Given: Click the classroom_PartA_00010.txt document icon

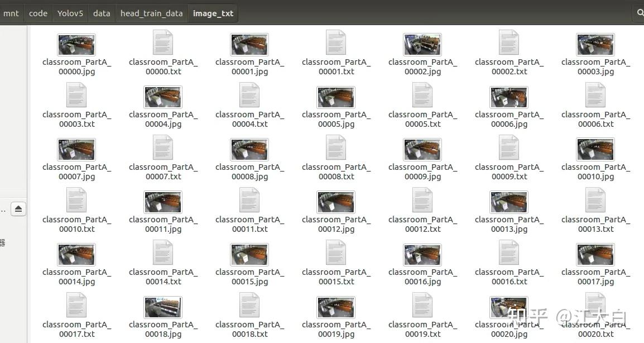Looking at the screenshot, I should pyautogui.click(x=76, y=200).
